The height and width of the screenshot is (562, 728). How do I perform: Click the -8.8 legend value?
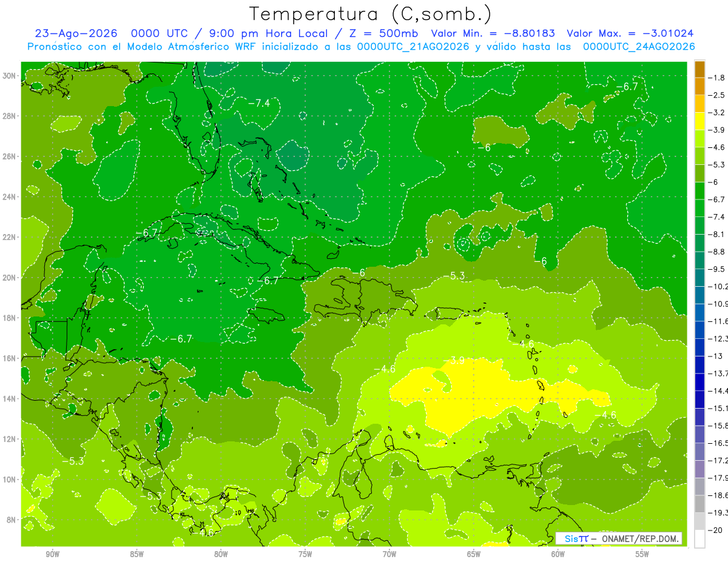(717, 252)
